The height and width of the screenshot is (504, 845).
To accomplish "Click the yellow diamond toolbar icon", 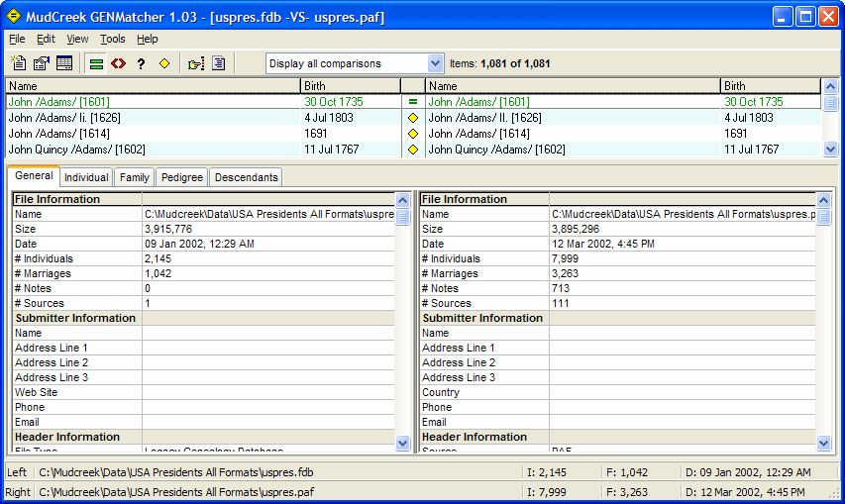I will pyautogui.click(x=164, y=63).
